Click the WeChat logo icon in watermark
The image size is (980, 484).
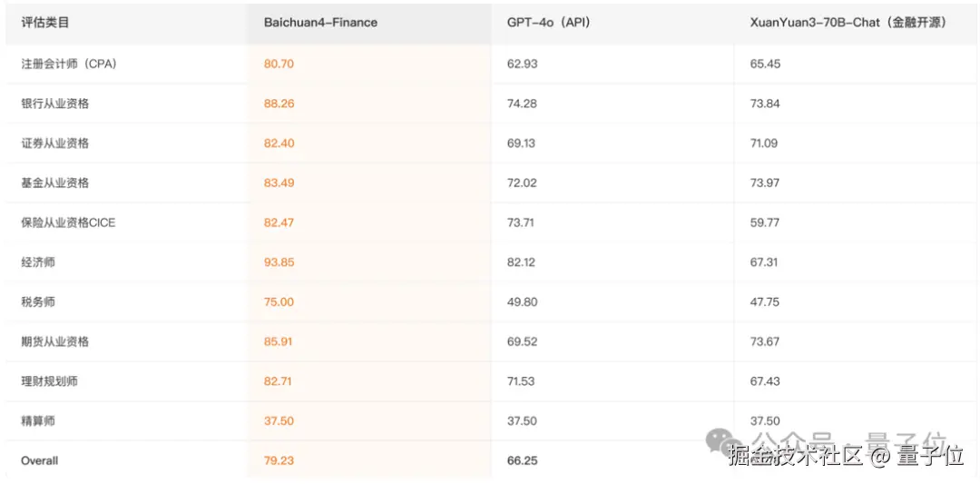720,440
